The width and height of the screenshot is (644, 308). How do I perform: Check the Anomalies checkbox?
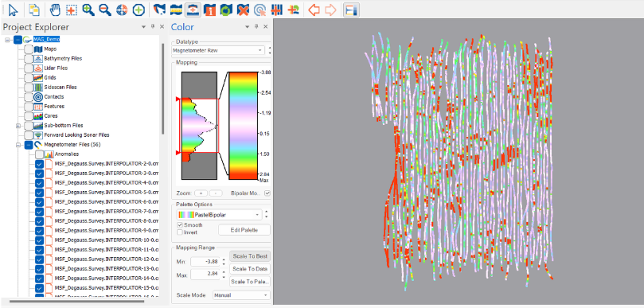point(39,154)
